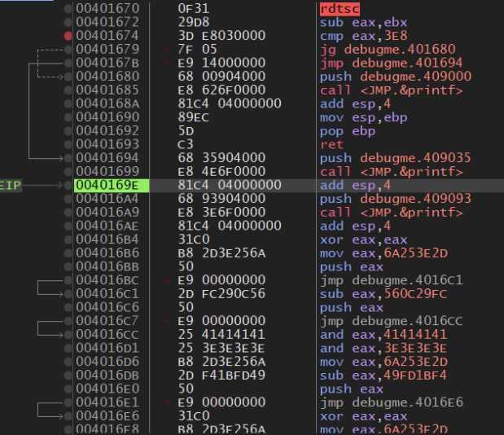
Task: Select address 00401670
Action: pyautogui.click(x=107, y=9)
